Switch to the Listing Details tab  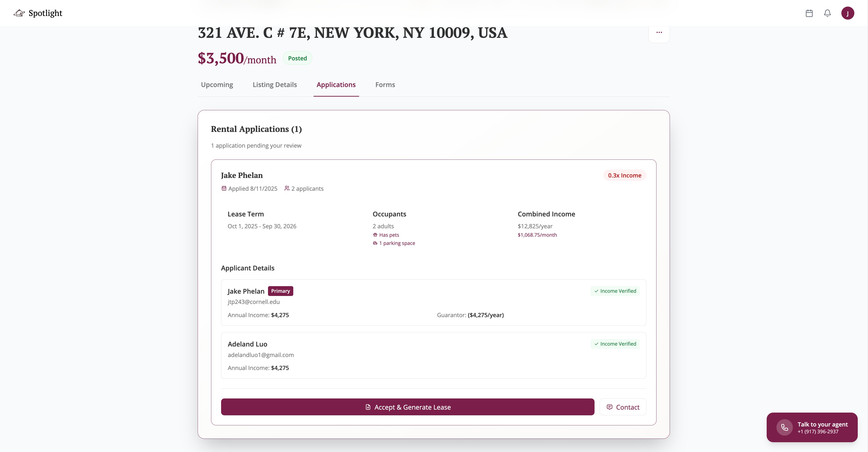(275, 85)
